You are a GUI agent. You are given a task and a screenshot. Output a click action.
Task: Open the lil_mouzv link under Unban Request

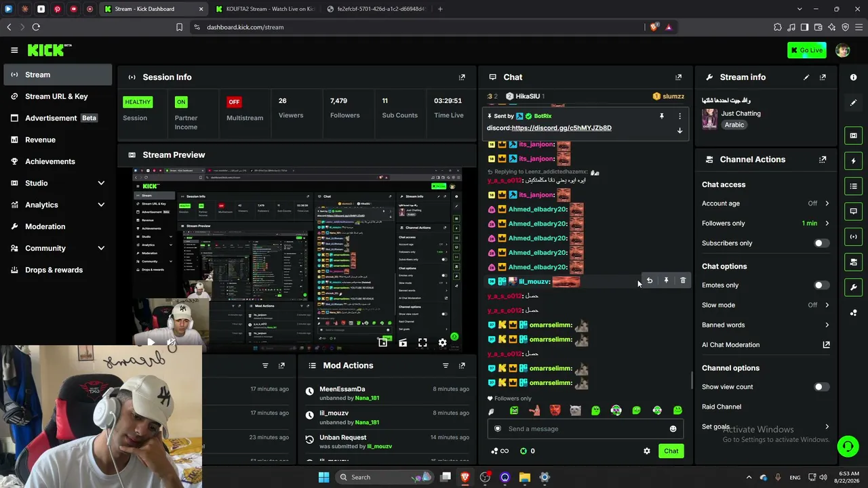point(380,447)
